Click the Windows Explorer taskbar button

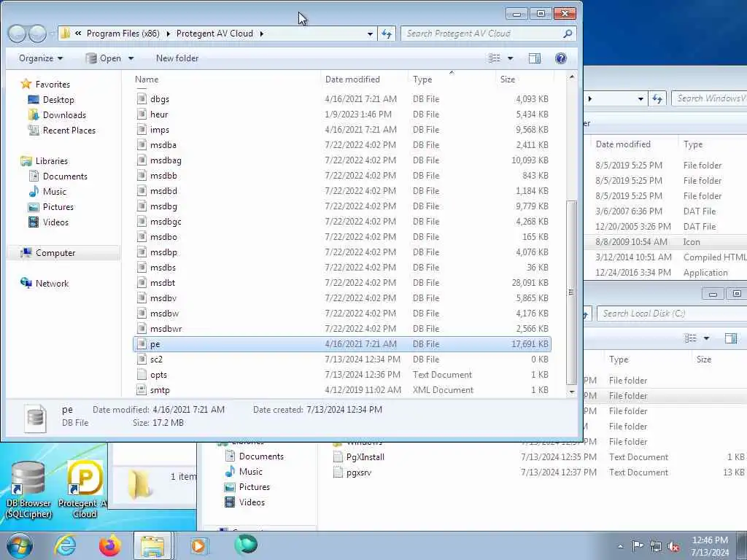pyautogui.click(x=152, y=545)
